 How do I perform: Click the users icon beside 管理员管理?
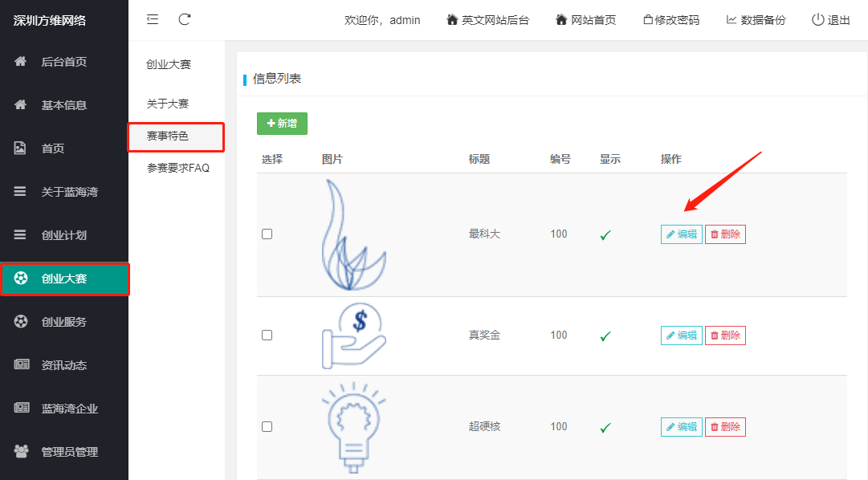coord(21,452)
